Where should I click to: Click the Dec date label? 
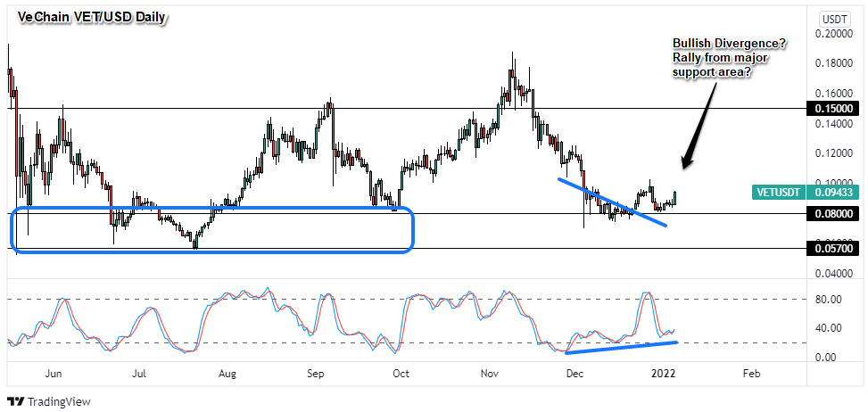[574, 374]
